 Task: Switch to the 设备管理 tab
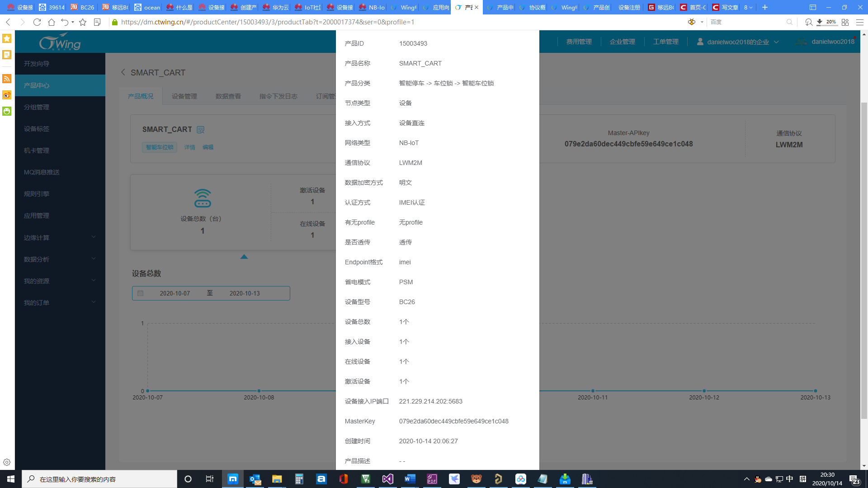tap(184, 96)
